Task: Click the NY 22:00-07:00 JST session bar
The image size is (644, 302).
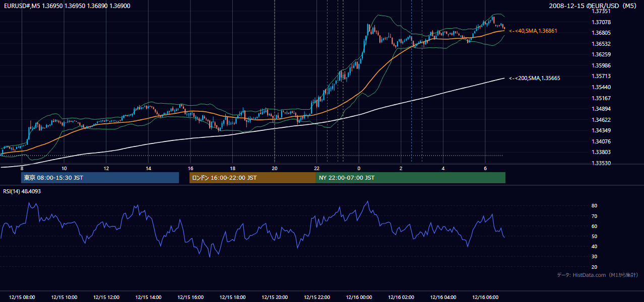Action: [x=411, y=178]
